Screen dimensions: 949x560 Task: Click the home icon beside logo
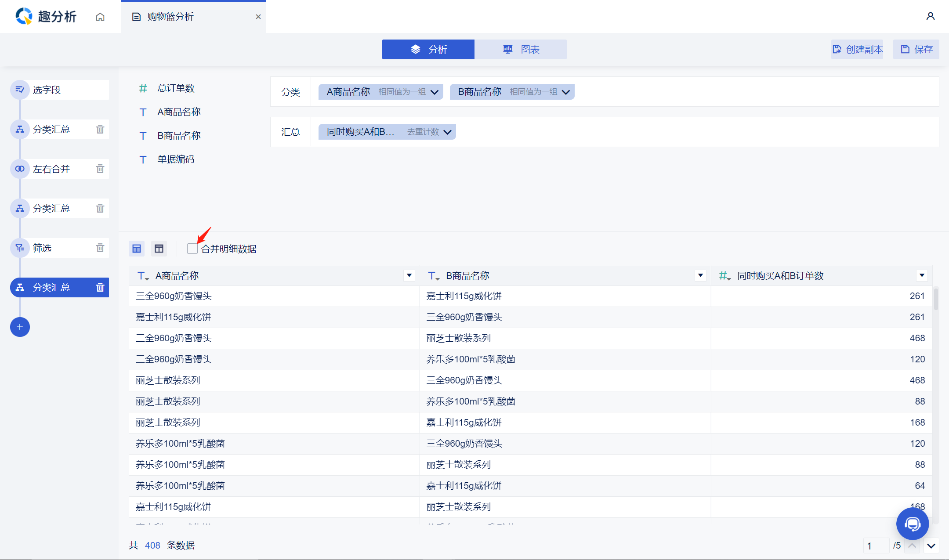[100, 17]
